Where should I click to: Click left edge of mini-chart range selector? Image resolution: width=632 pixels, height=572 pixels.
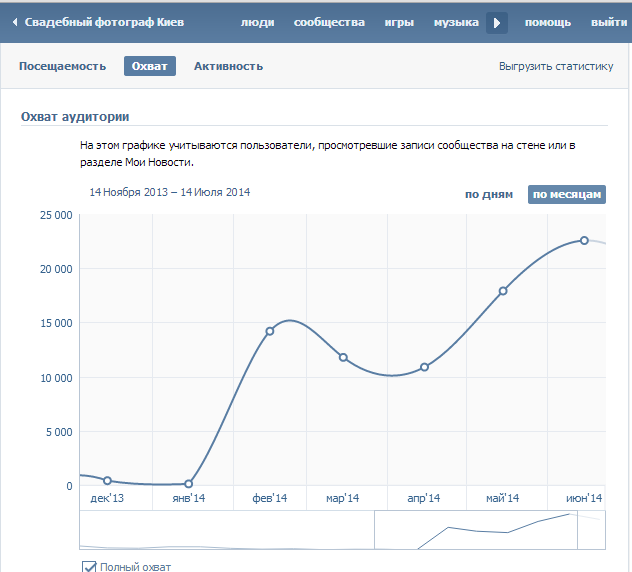[374, 529]
